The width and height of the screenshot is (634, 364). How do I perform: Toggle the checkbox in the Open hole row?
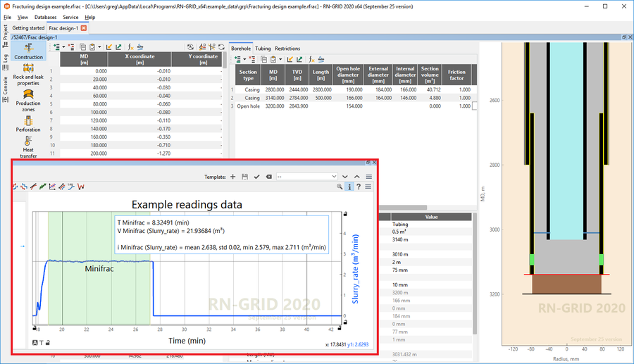(x=475, y=106)
